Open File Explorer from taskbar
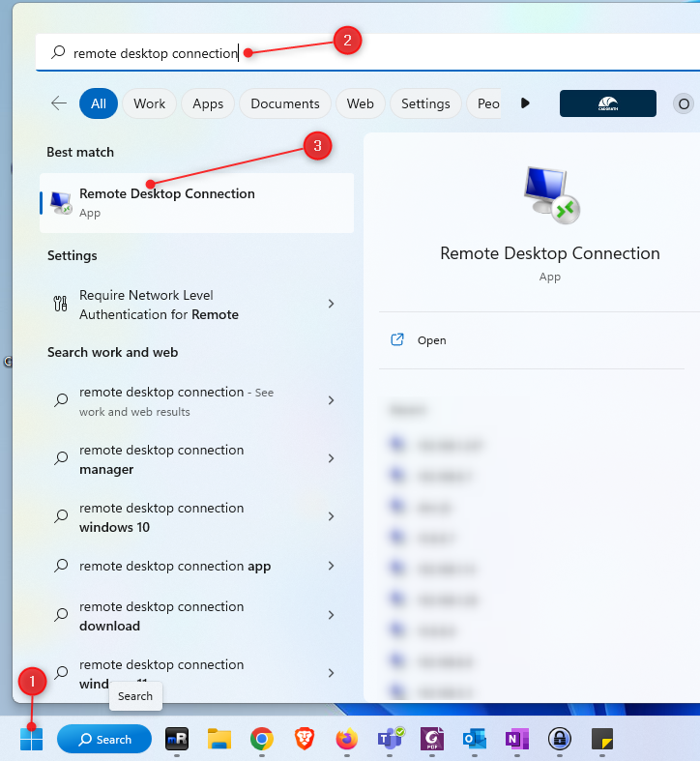Screen dimensions: 700x761 (x=219, y=739)
